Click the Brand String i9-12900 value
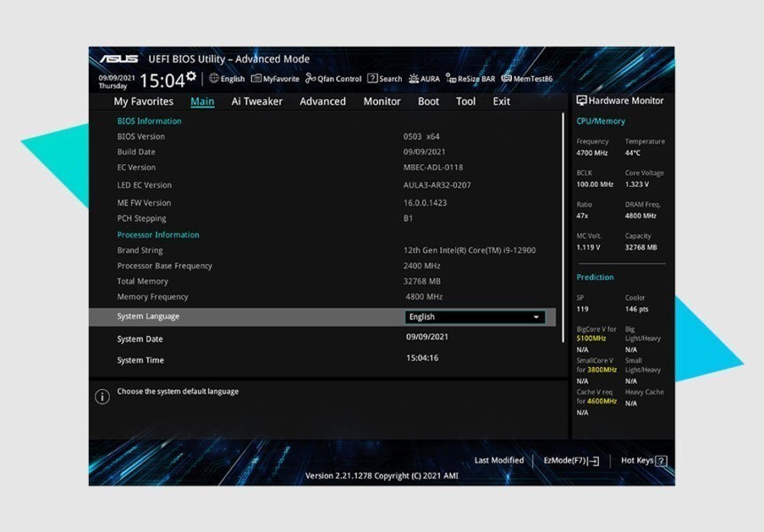 [x=469, y=250]
